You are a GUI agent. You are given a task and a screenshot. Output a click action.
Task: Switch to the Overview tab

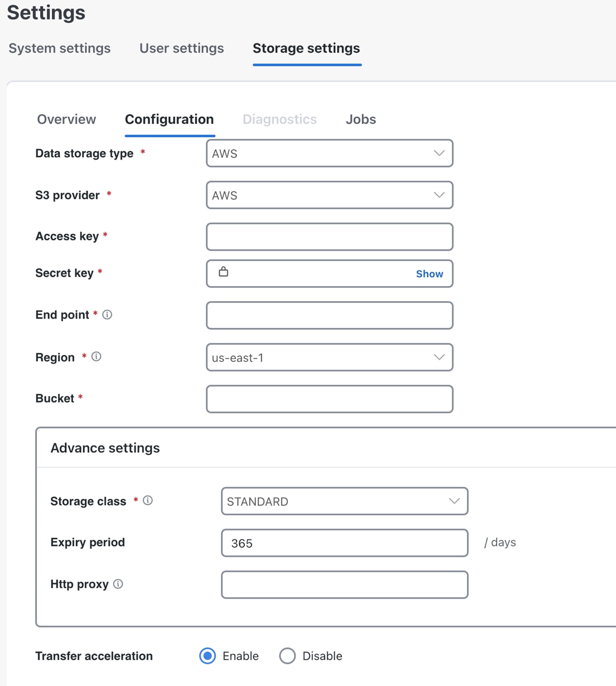point(66,119)
